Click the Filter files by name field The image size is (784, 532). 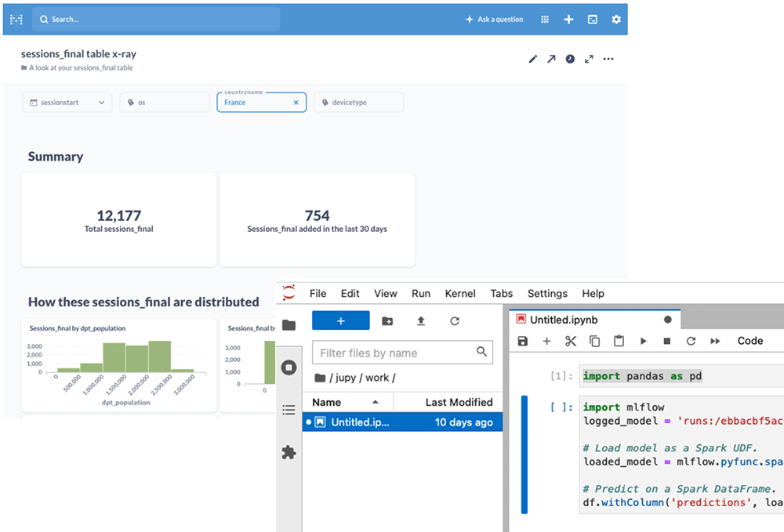[x=396, y=353]
